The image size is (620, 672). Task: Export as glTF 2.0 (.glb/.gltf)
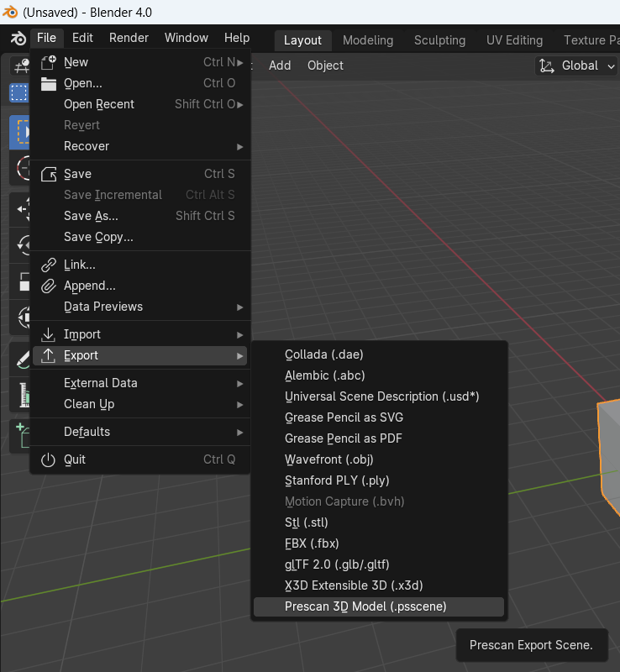(x=379, y=564)
